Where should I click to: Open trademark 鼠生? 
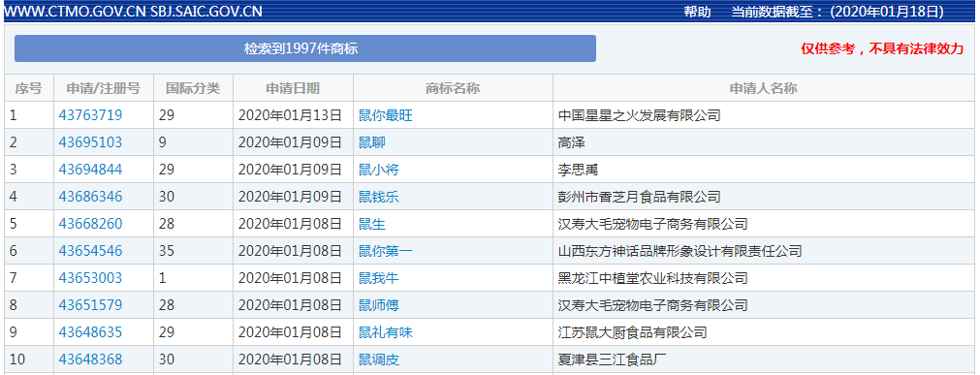pos(372,224)
